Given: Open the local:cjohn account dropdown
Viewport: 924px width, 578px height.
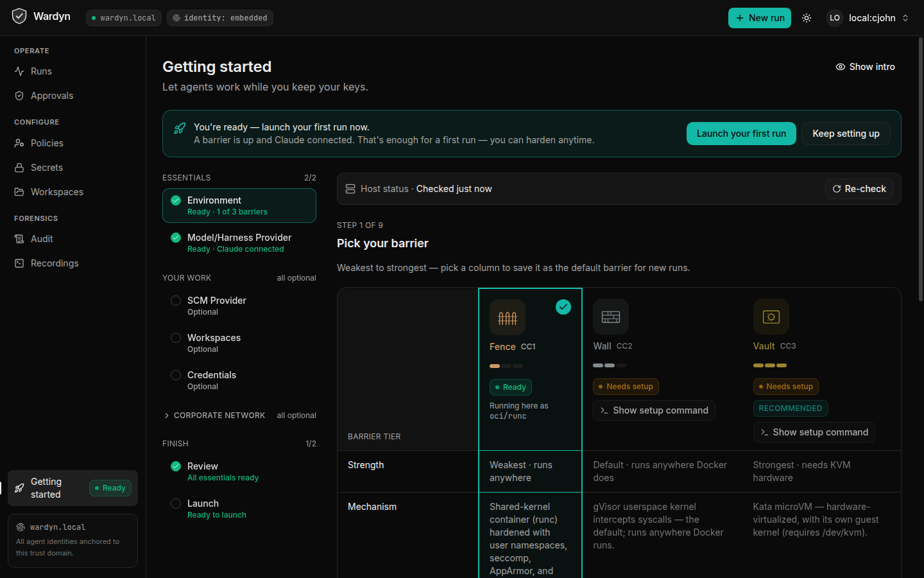Looking at the screenshot, I should (868, 18).
